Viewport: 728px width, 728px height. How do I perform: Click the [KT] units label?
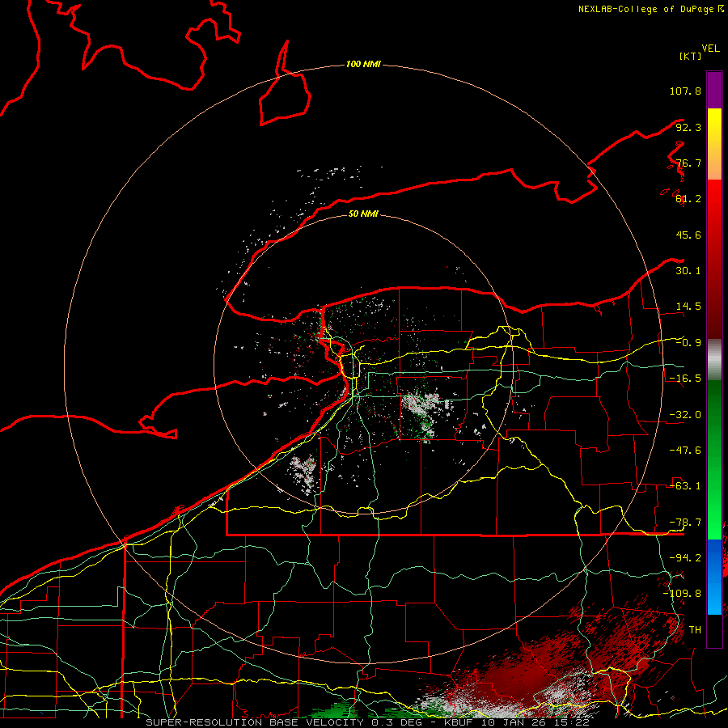tap(691, 56)
